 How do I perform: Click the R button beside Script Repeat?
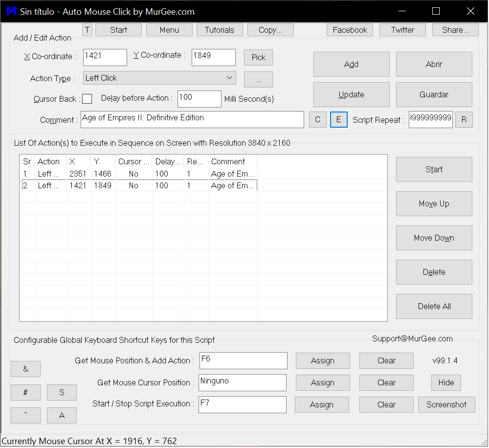[x=464, y=120]
